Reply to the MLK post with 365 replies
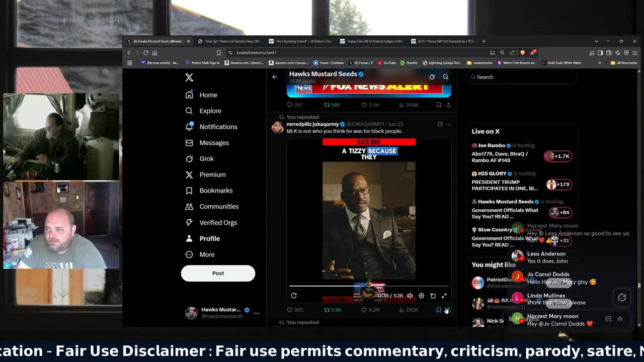 pos(295,310)
